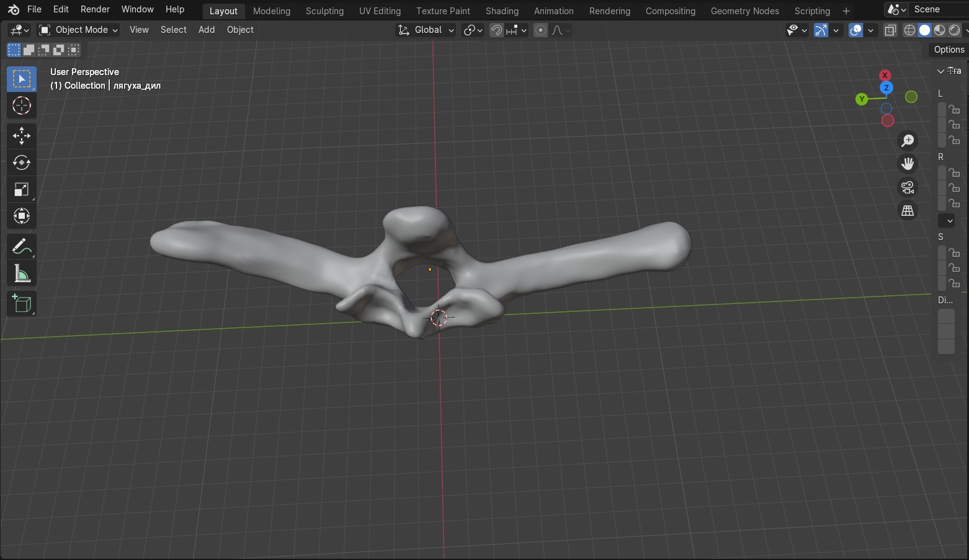Viewport: 969px width, 560px height.
Task: Switch to orthographic view via grid icon
Action: (908, 211)
